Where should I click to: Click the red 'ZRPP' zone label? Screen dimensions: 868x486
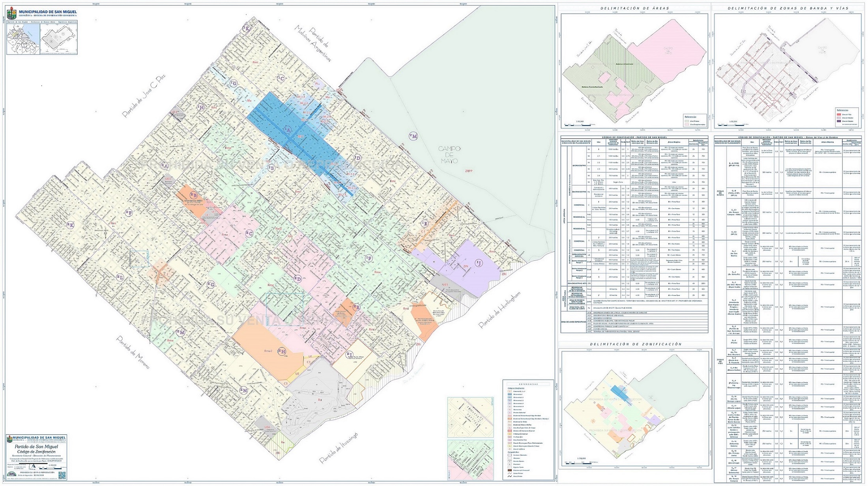468,171
